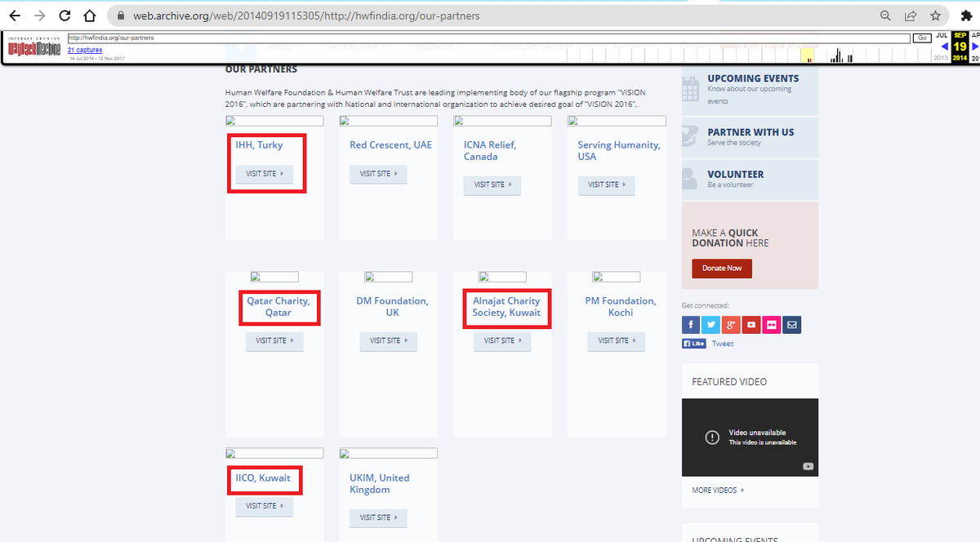This screenshot has width=980, height=542.
Task: Click the browser forward arrow
Action: pyautogui.click(x=40, y=16)
